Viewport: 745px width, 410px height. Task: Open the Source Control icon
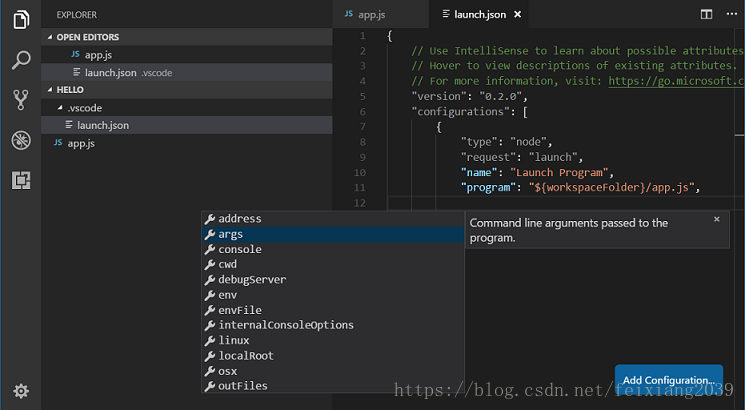21,100
